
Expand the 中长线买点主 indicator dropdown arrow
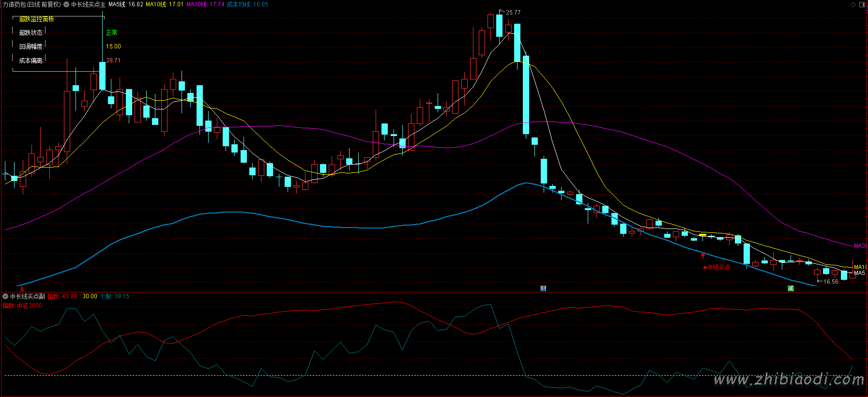click(66, 4)
